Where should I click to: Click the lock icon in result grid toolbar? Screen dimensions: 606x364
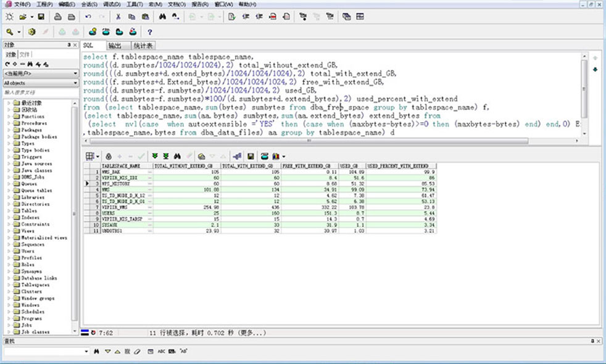coord(109,156)
